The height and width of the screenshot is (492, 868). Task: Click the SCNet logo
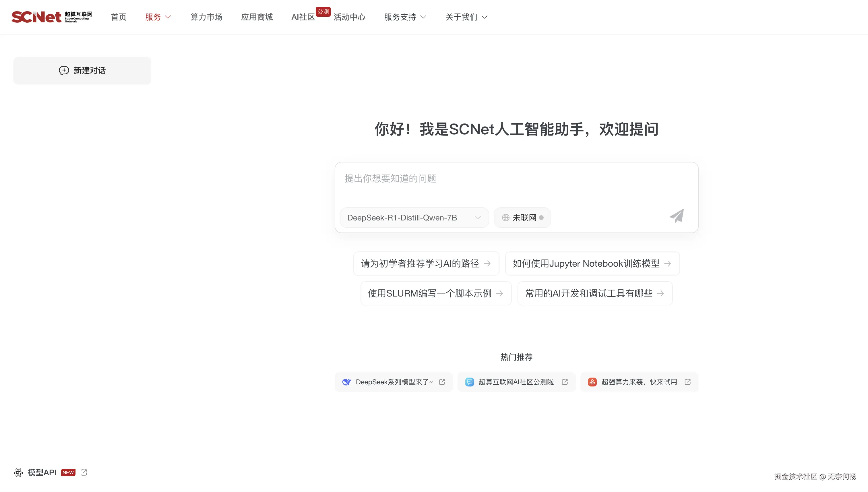click(x=51, y=17)
